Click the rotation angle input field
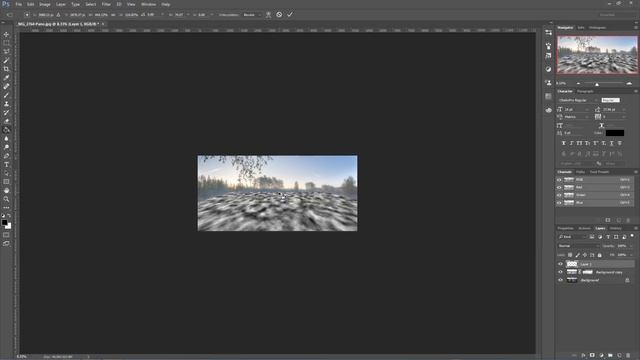Image resolution: width=640 pixels, height=360 pixels. 151,15
